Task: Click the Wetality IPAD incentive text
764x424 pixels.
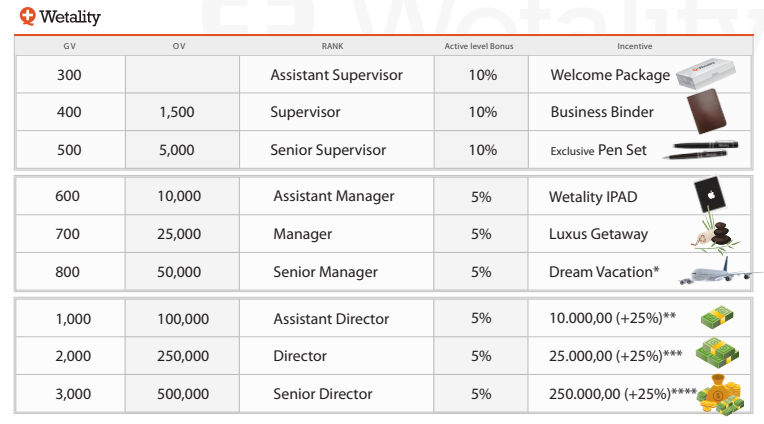Action: 593,197
